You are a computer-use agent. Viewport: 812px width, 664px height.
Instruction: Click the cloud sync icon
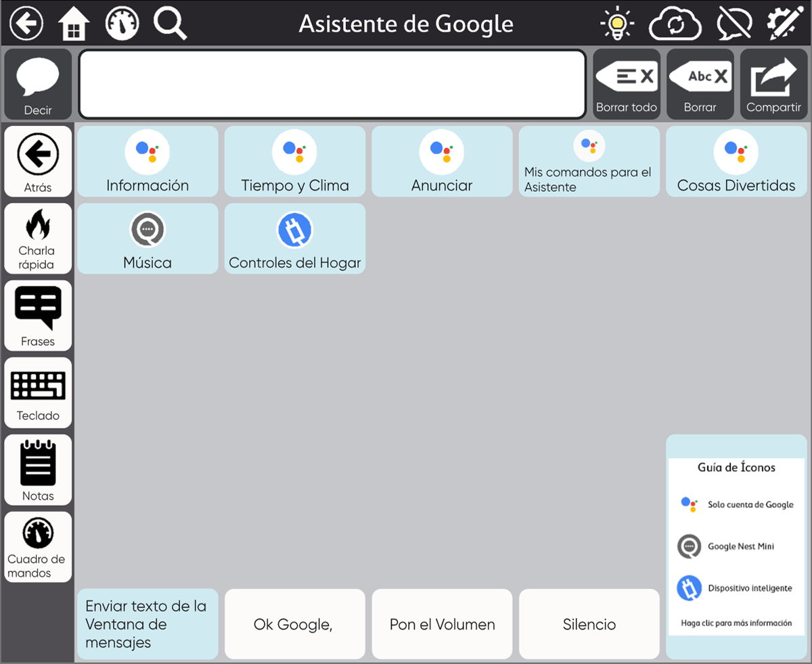(x=675, y=24)
